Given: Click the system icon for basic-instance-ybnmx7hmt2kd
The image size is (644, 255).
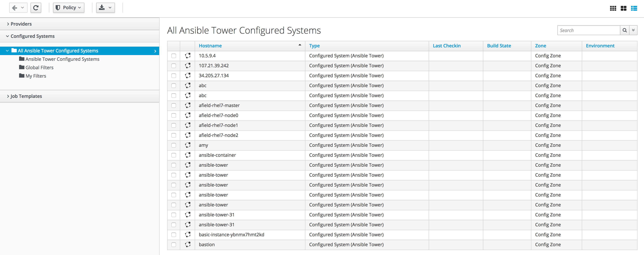Looking at the screenshot, I should tap(187, 235).
